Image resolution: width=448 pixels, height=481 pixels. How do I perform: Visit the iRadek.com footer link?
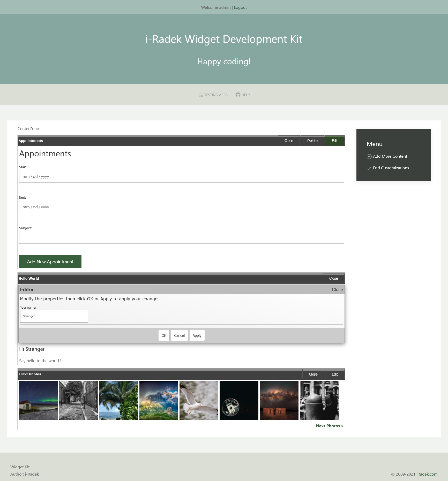click(x=427, y=474)
